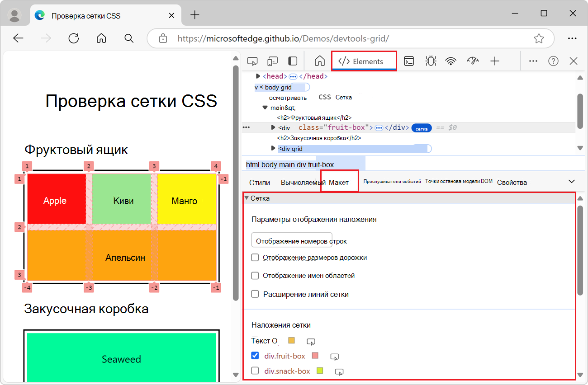Viewport: 588px width, 385px height.
Task: Open the 'Отображение номеров строк' dropdown
Action: [x=291, y=240]
